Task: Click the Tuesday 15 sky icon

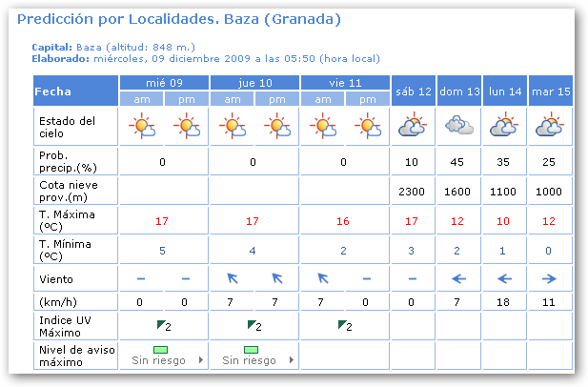Action: [549, 126]
